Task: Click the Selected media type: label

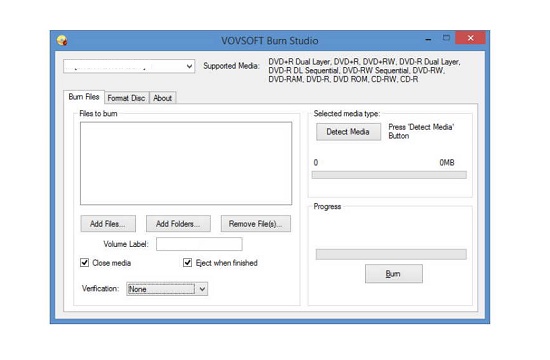Action: [347, 114]
